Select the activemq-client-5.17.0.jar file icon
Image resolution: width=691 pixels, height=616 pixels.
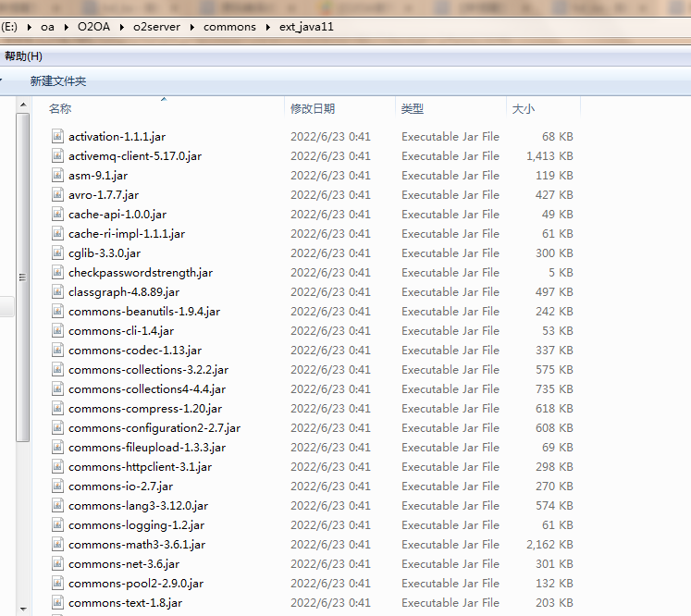click(x=57, y=156)
